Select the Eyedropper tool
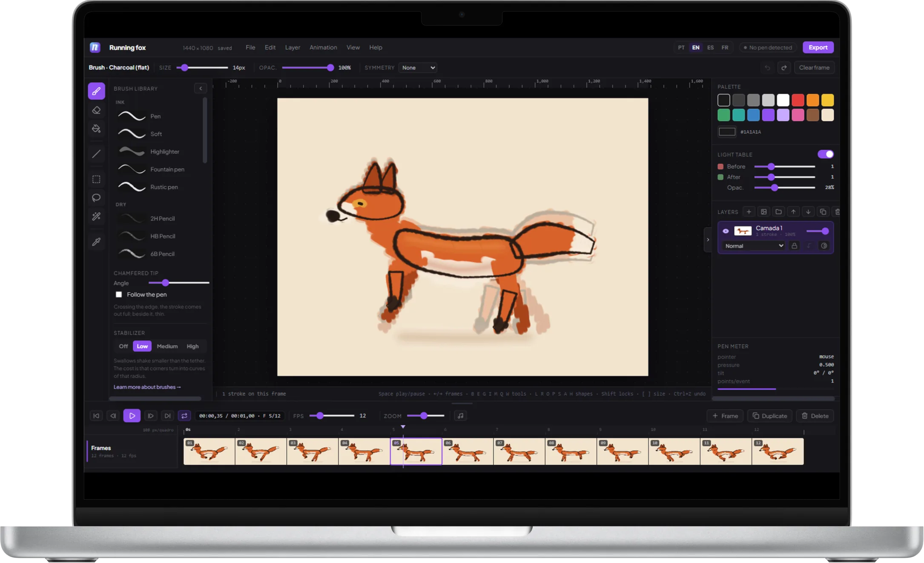 [x=97, y=242]
